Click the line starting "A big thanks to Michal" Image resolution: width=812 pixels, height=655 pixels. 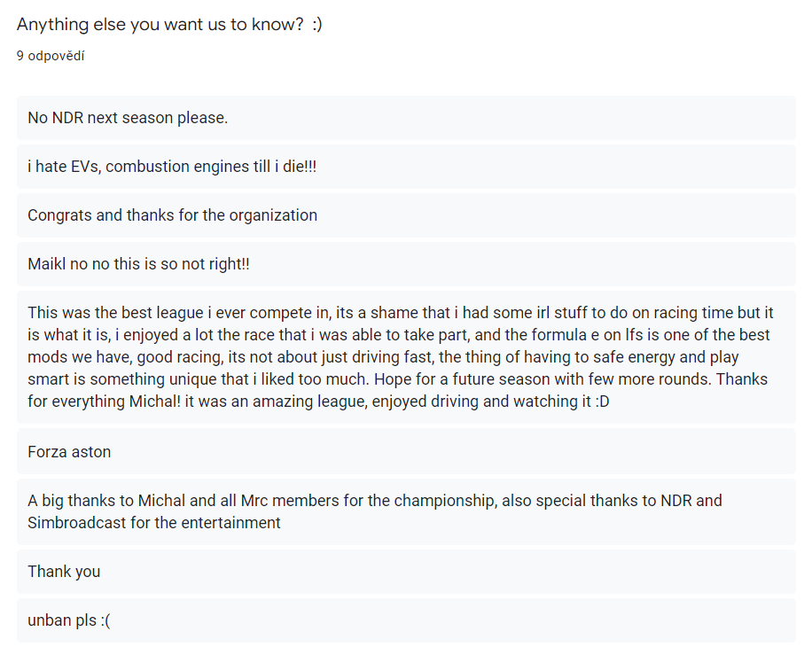click(x=374, y=501)
